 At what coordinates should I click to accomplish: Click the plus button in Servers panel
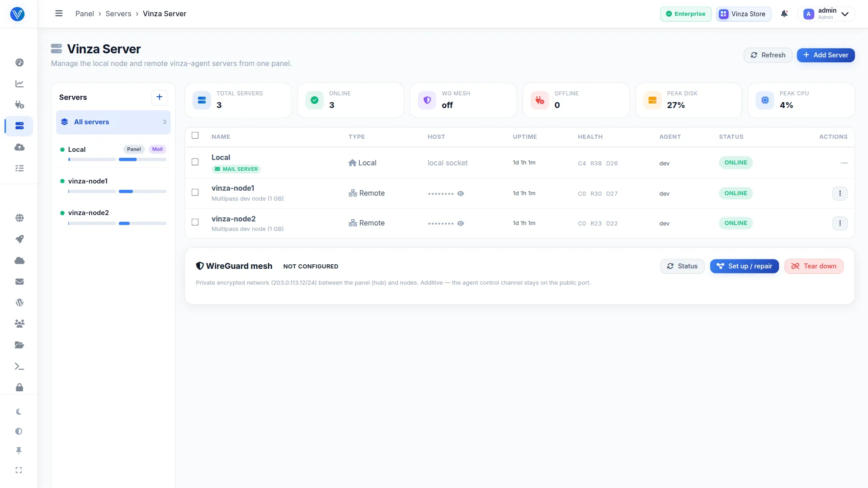(x=159, y=97)
